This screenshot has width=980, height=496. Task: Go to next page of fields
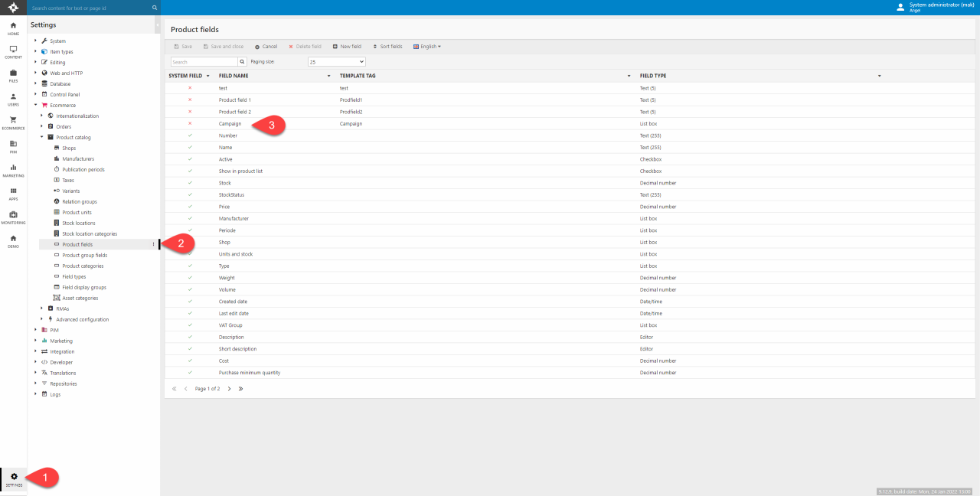tap(229, 389)
